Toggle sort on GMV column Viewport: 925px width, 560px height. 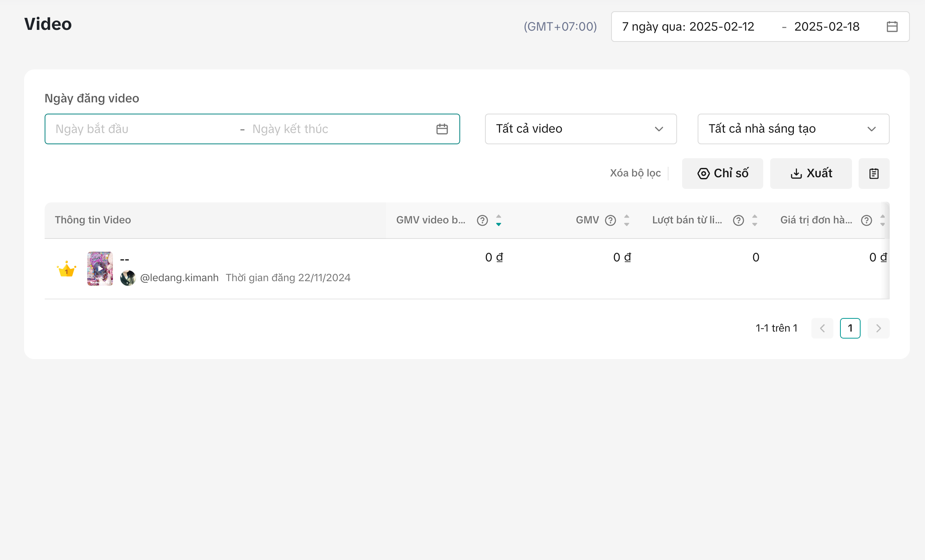pyautogui.click(x=627, y=220)
